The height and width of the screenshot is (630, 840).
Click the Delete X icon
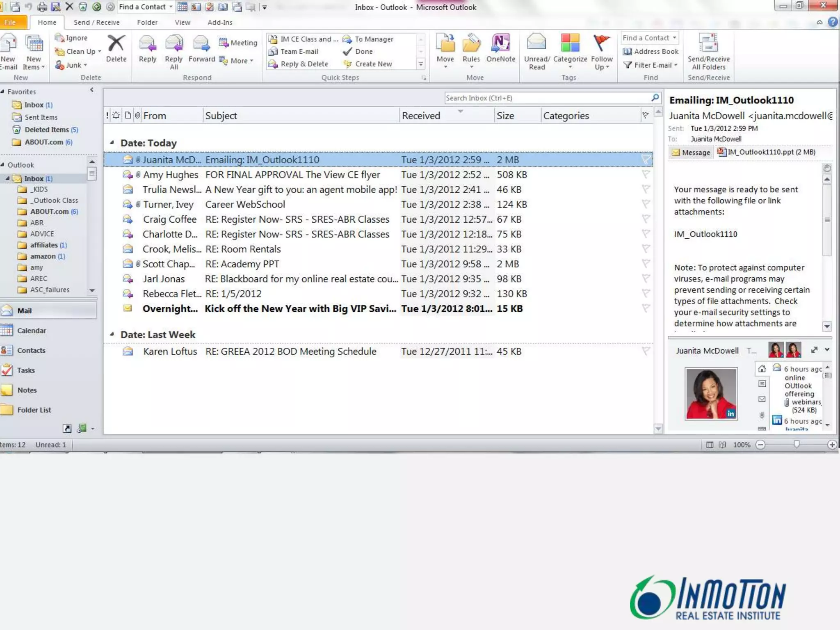click(116, 43)
